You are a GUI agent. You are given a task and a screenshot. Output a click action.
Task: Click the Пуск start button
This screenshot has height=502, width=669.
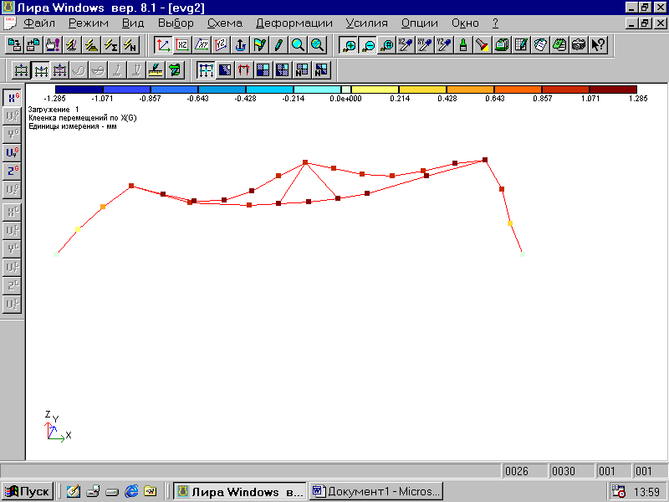click(27, 492)
